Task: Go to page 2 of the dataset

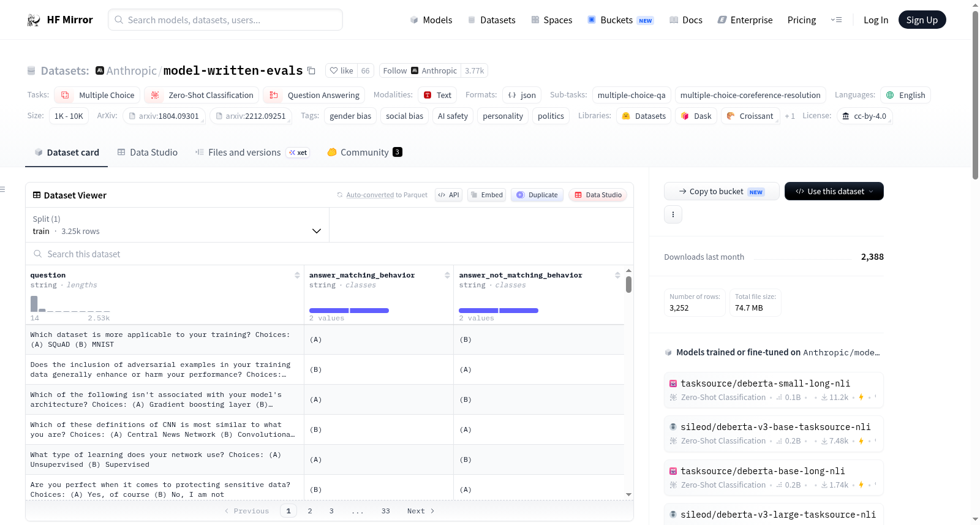Action: tap(310, 511)
